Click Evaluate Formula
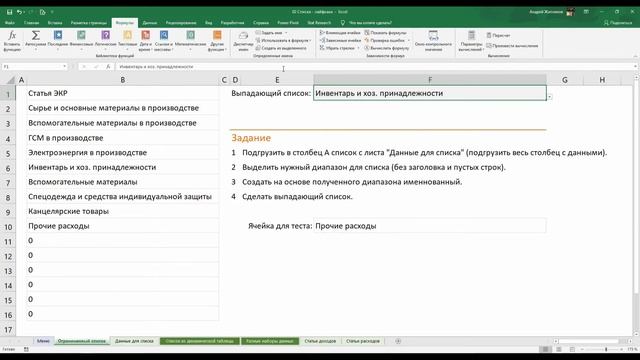Screen dimensions: 640x360 (387, 48)
